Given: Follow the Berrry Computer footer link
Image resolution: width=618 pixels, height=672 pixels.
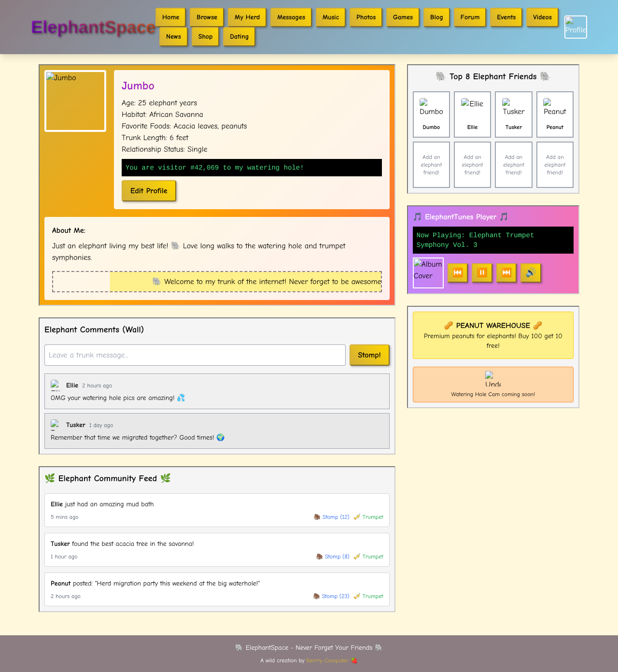Looking at the screenshot, I should point(327,660).
